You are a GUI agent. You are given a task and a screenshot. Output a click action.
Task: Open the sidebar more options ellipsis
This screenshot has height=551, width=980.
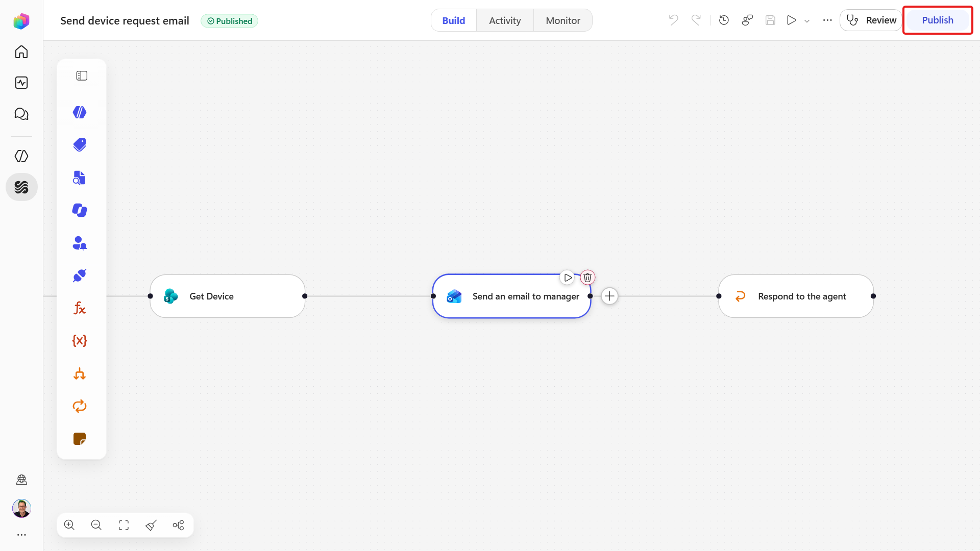click(x=21, y=535)
